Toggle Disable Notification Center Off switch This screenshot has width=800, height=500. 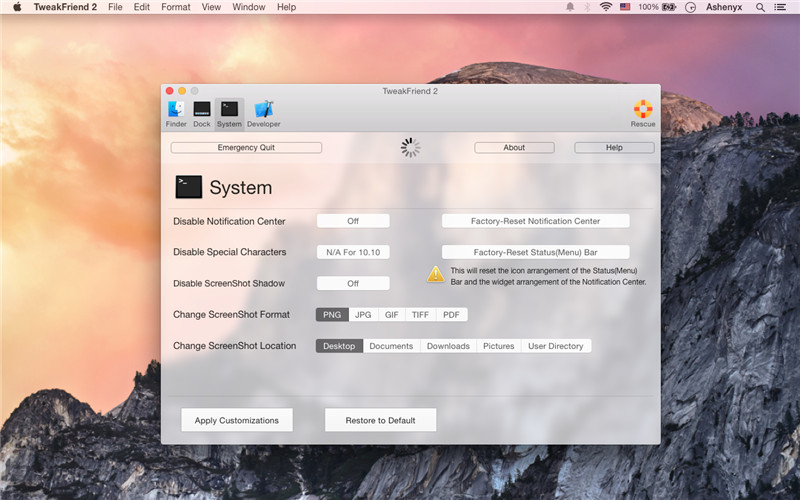point(353,221)
